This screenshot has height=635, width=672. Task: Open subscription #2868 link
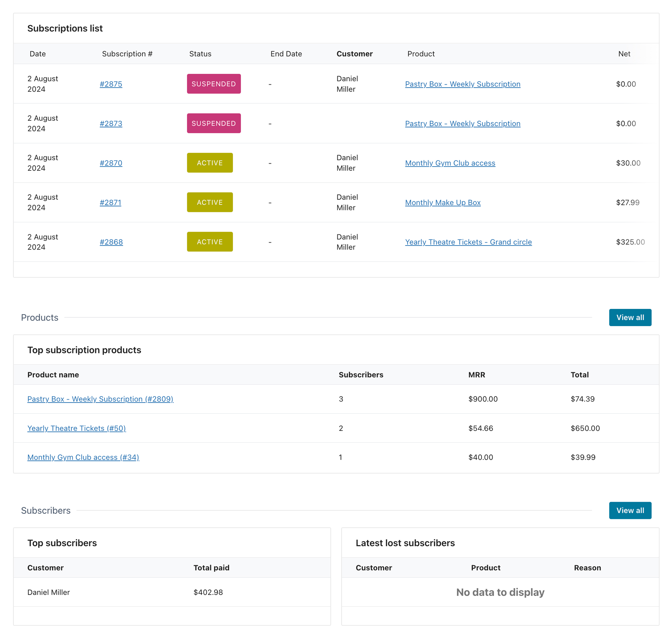[111, 242]
